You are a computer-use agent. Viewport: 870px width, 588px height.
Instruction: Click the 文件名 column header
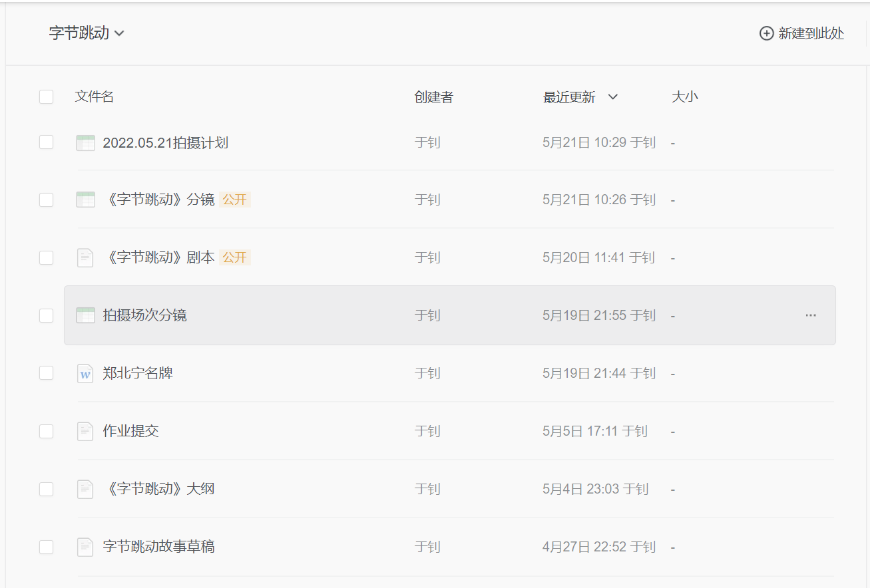[95, 96]
